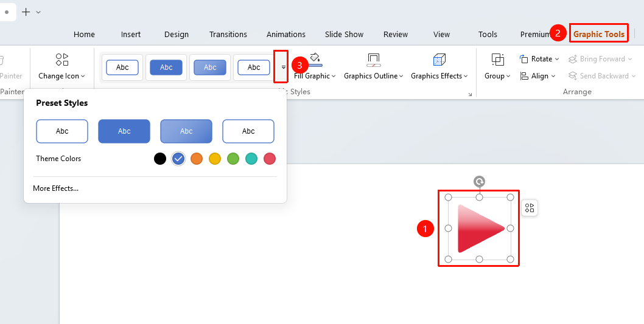
Task: Open the View tab
Action: tap(441, 35)
